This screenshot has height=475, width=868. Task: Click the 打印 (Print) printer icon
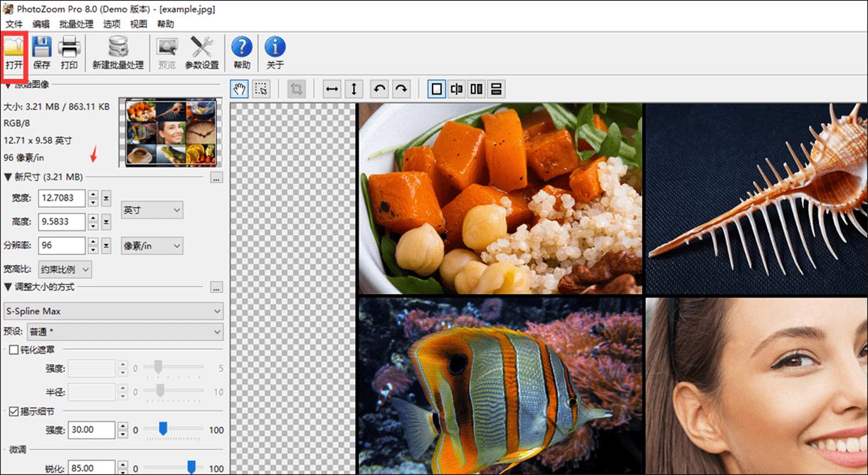[69, 53]
